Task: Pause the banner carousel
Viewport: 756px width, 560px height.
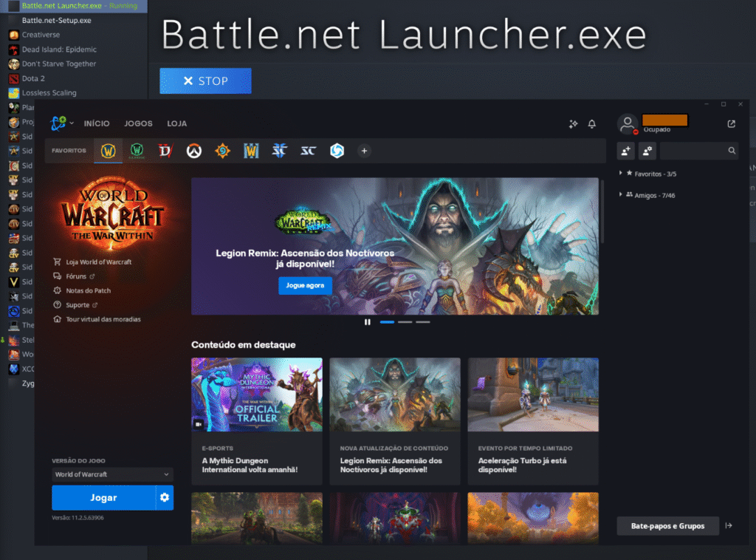Action: [x=367, y=322]
